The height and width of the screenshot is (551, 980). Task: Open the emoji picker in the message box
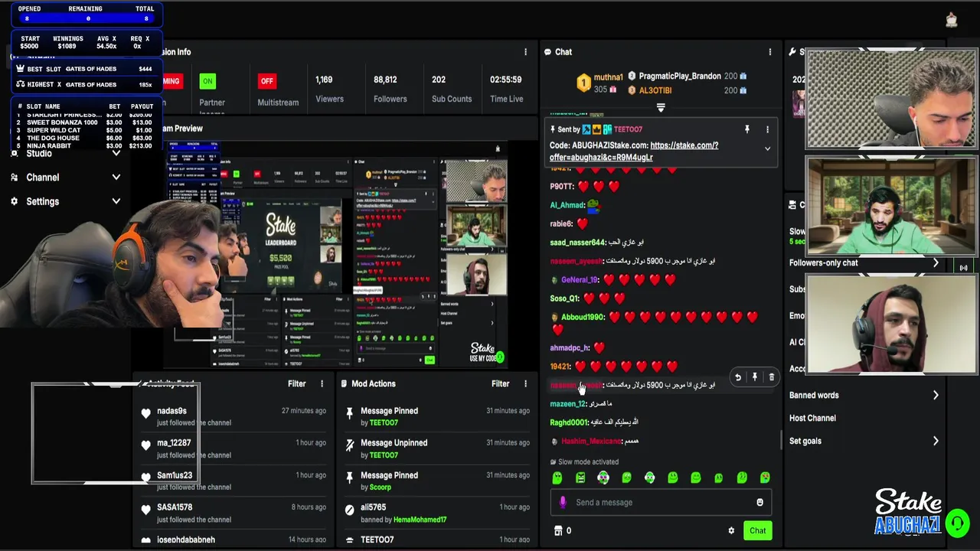click(759, 503)
